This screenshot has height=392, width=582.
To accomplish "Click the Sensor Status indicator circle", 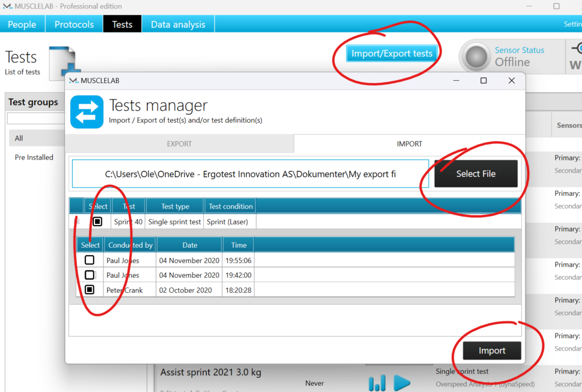I will point(476,57).
